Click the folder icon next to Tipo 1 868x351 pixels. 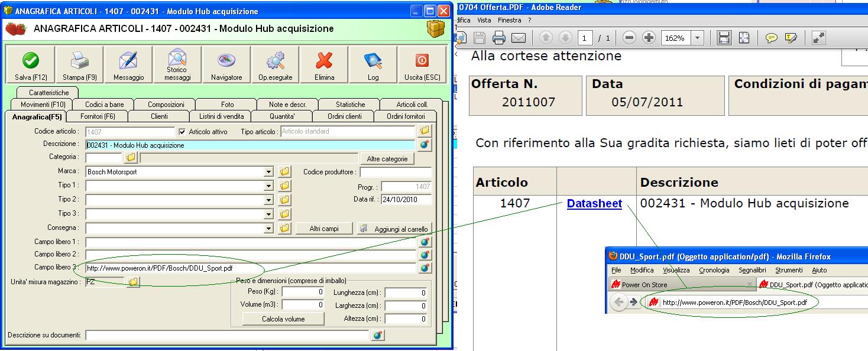click(x=284, y=186)
